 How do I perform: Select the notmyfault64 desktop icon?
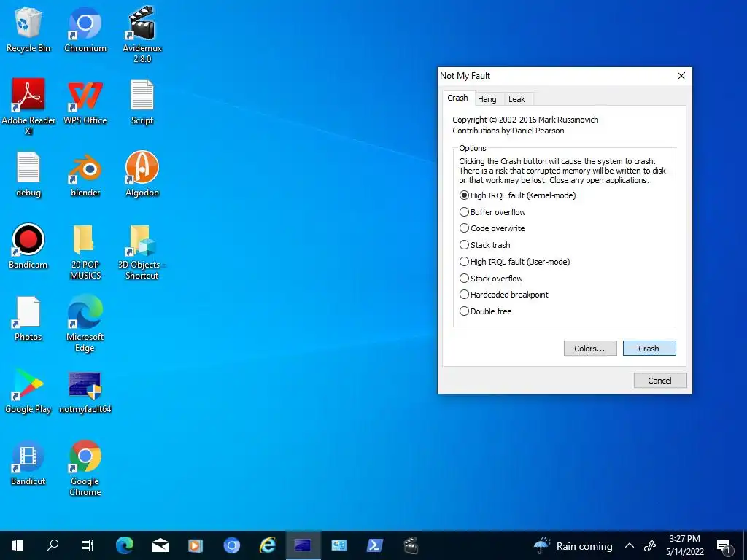coord(85,392)
